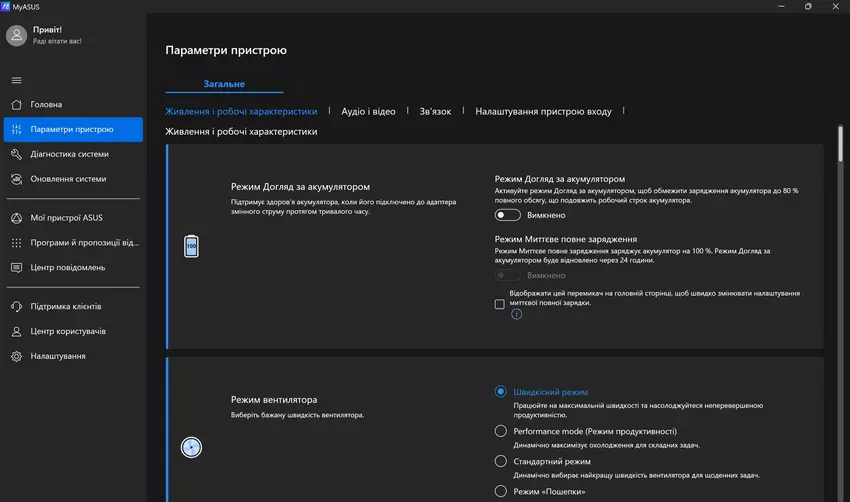Click the info icon below checkbox
850x502 pixels.
[x=517, y=314]
